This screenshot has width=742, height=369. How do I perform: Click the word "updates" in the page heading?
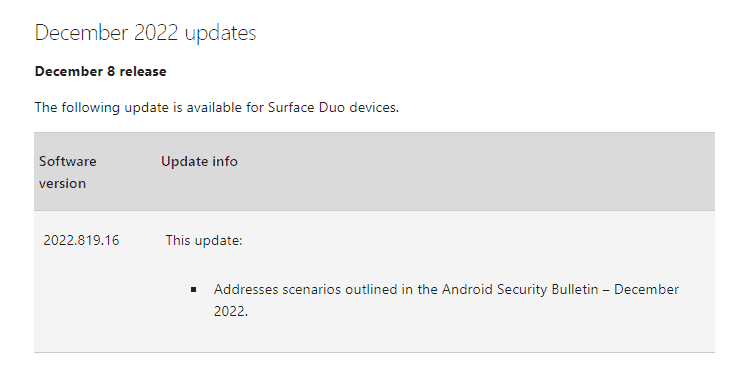[x=221, y=34]
